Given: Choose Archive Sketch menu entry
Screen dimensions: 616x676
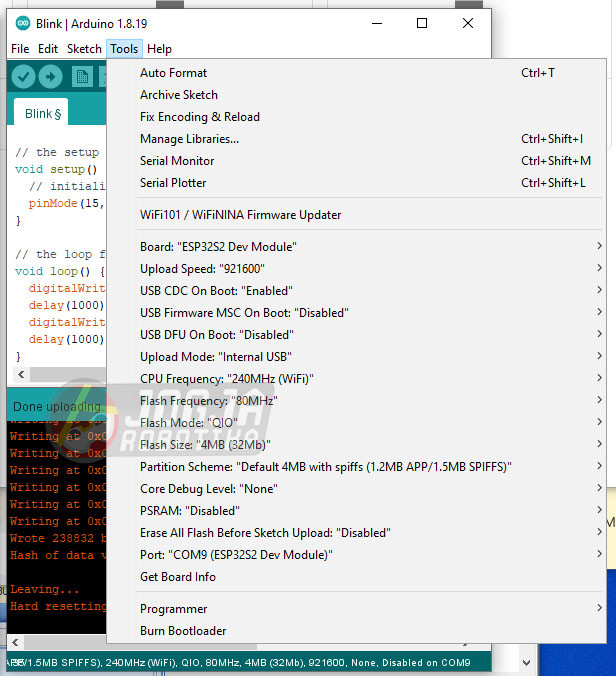Looking at the screenshot, I should (x=356, y=95).
